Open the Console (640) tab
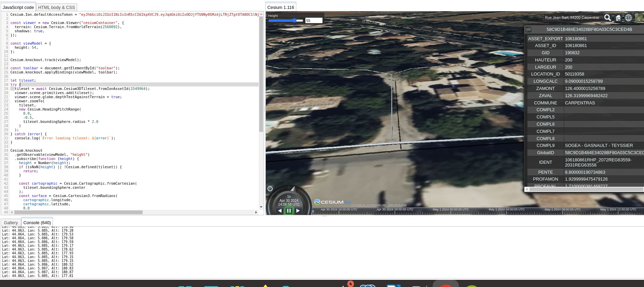The height and width of the screenshot is (287, 644). click(37, 222)
